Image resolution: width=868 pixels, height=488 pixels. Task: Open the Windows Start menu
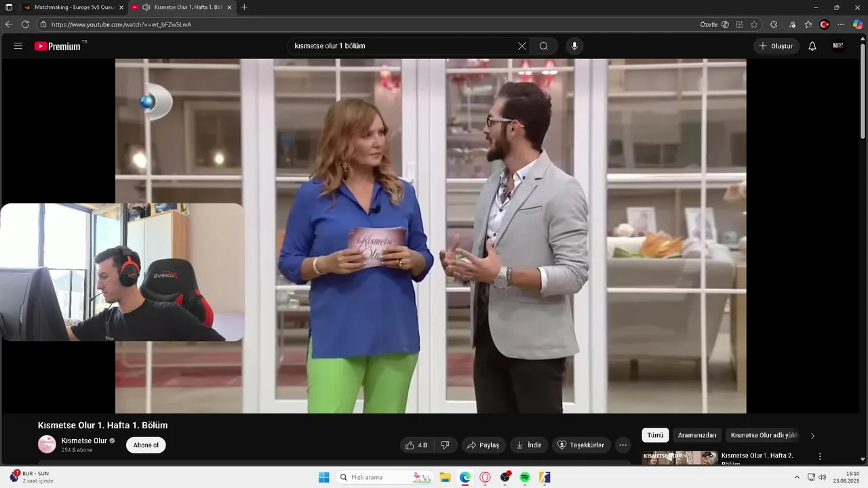(324, 477)
